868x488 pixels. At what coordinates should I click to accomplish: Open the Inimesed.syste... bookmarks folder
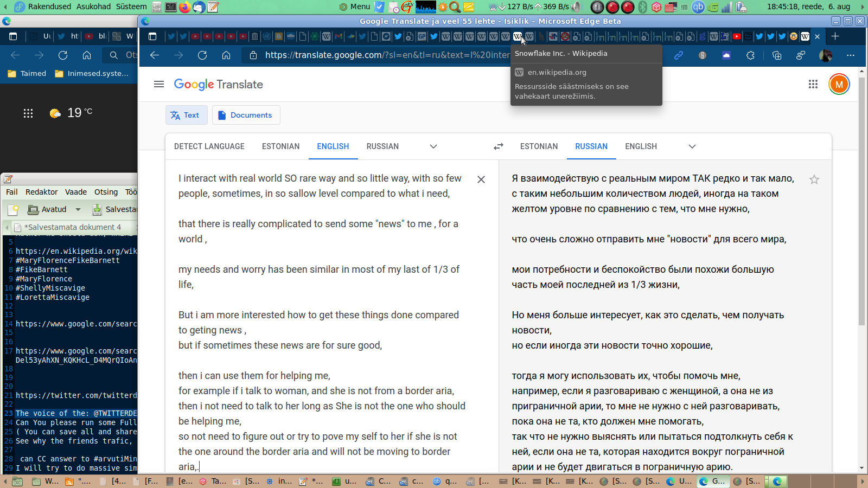click(x=92, y=74)
